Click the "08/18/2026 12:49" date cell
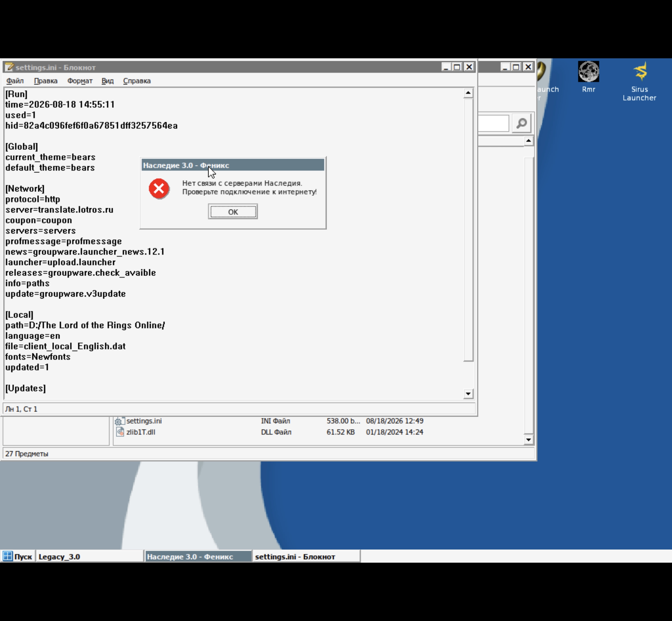This screenshot has height=621, width=672. pyautogui.click(x=395, y=421)
